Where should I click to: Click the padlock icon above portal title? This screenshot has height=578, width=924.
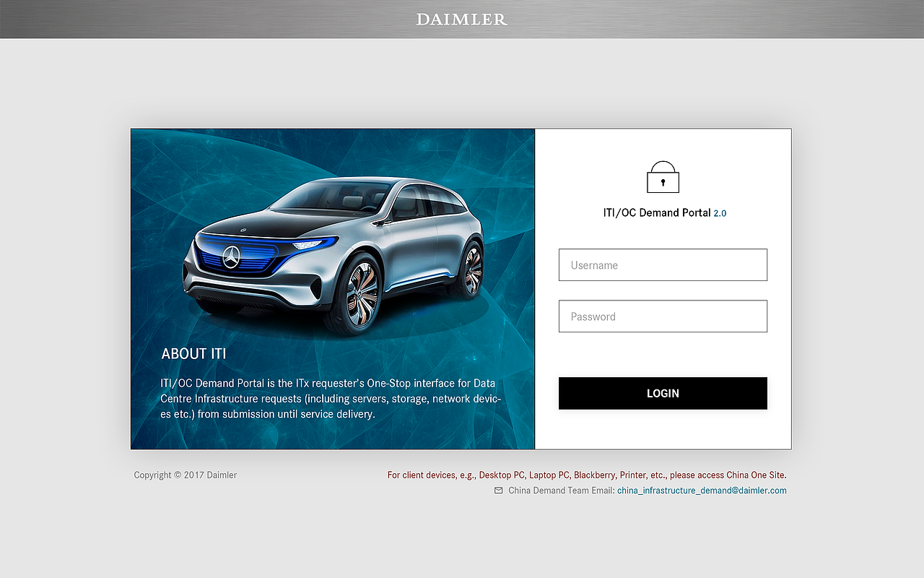[663, 177]
